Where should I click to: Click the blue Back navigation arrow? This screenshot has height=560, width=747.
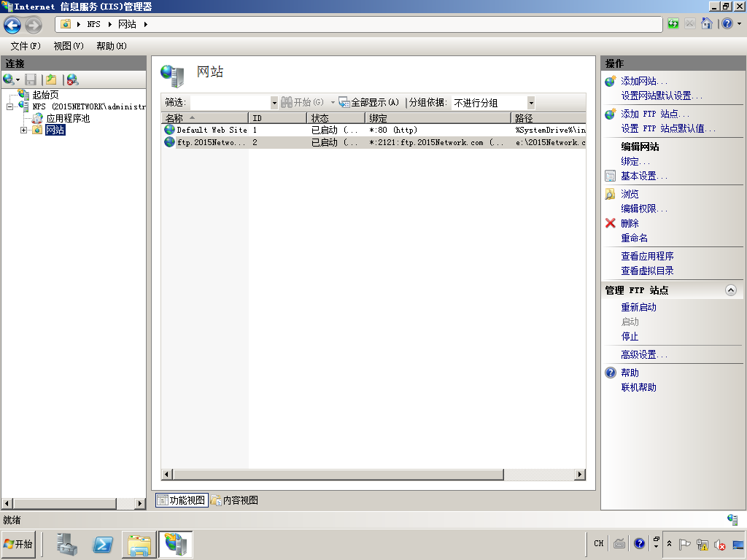(12, 25)
